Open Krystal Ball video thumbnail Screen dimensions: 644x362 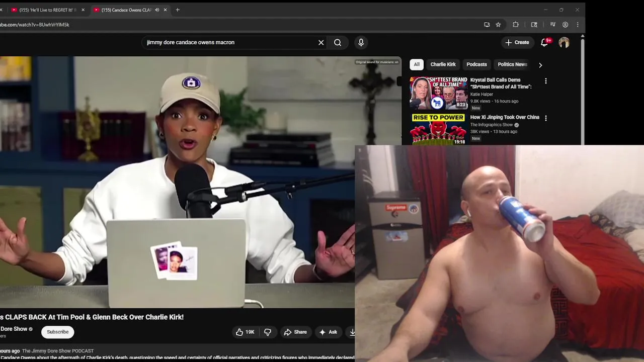point(438,93)
